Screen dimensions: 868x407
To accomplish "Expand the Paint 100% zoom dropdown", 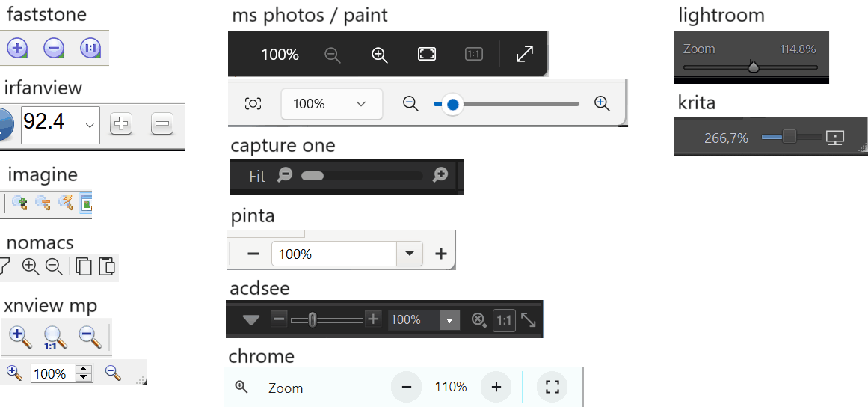I will [x=361, y=104].
